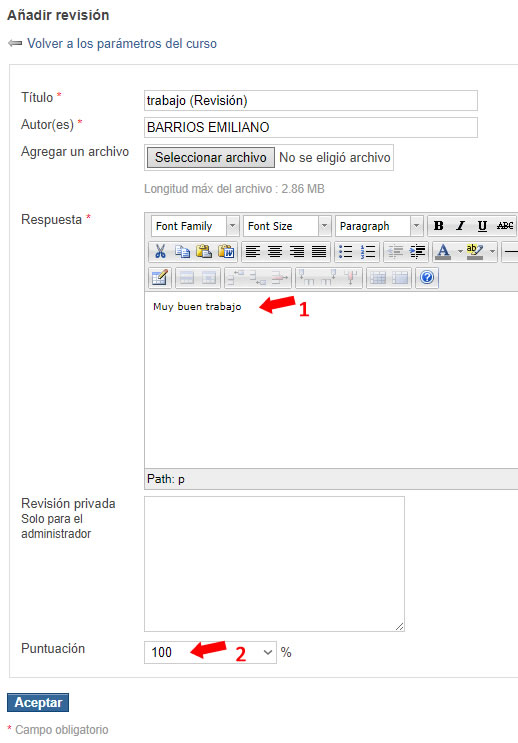Image resolution: width=518 pixels, height=743 pixels.
Task: Click Seleccionar archivo button
Action: 210,157
